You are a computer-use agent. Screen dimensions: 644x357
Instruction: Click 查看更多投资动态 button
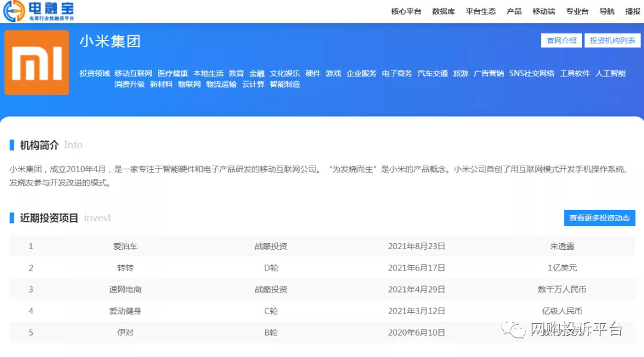pyautogui.click(x=599, y=218)
